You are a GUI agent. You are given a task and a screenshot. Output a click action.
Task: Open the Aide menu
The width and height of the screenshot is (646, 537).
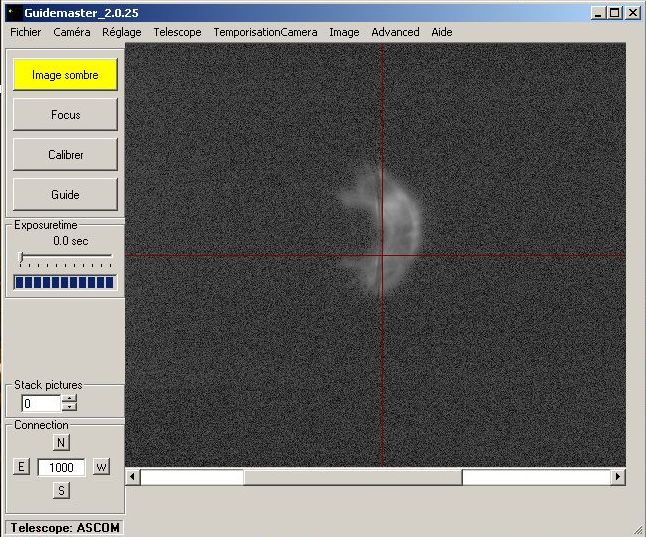(x=442, y=32)
